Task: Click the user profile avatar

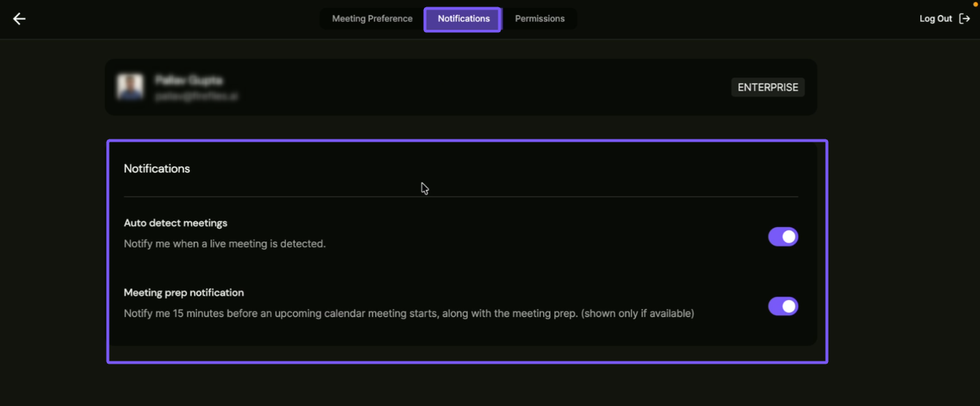Action: [130, 87]
